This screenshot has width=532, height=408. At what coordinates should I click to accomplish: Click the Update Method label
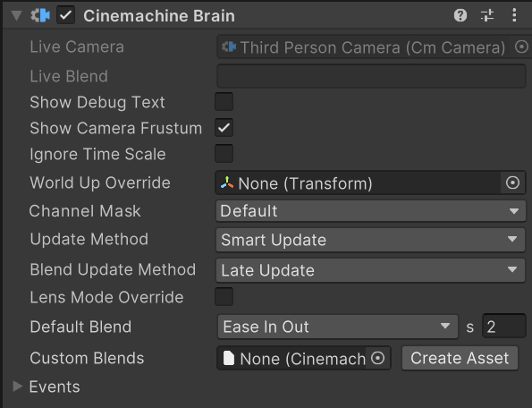[x=89, y=239]
